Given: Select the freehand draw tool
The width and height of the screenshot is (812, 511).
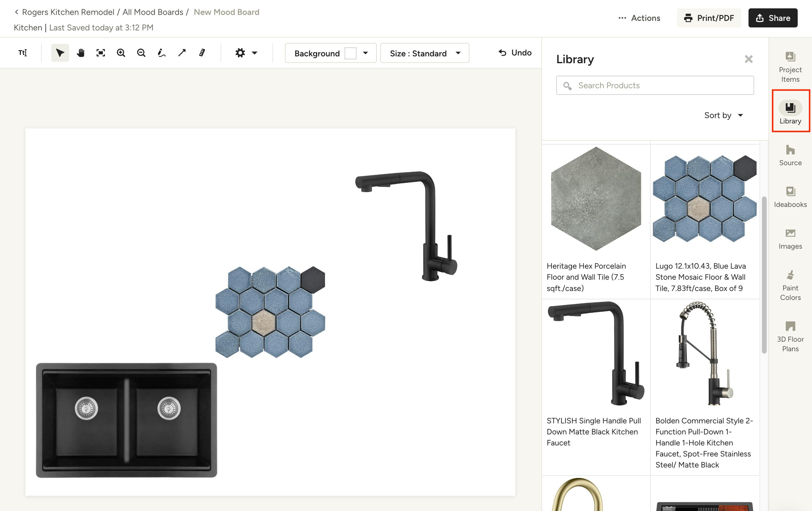Looking at the screenshot, I should [162, 52].
